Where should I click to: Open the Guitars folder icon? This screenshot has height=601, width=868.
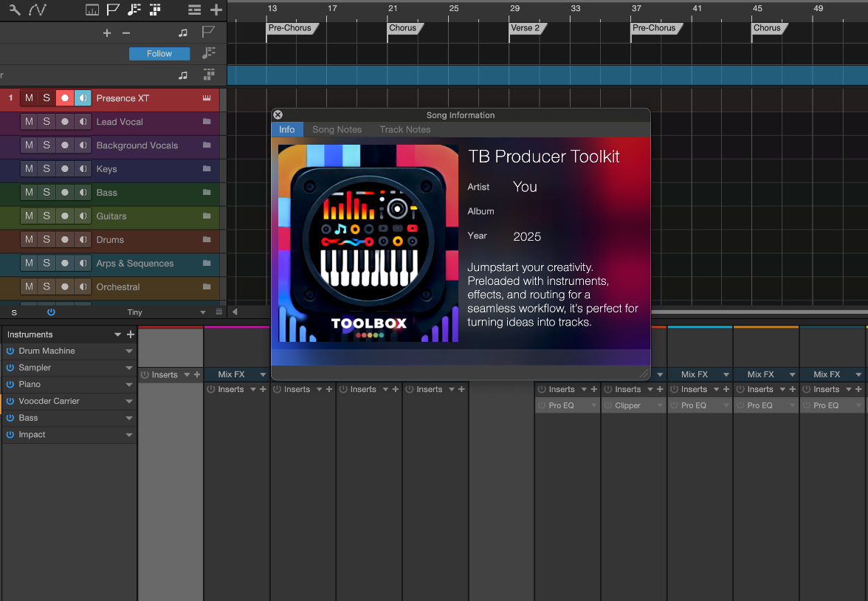click(x=207, y=216)
